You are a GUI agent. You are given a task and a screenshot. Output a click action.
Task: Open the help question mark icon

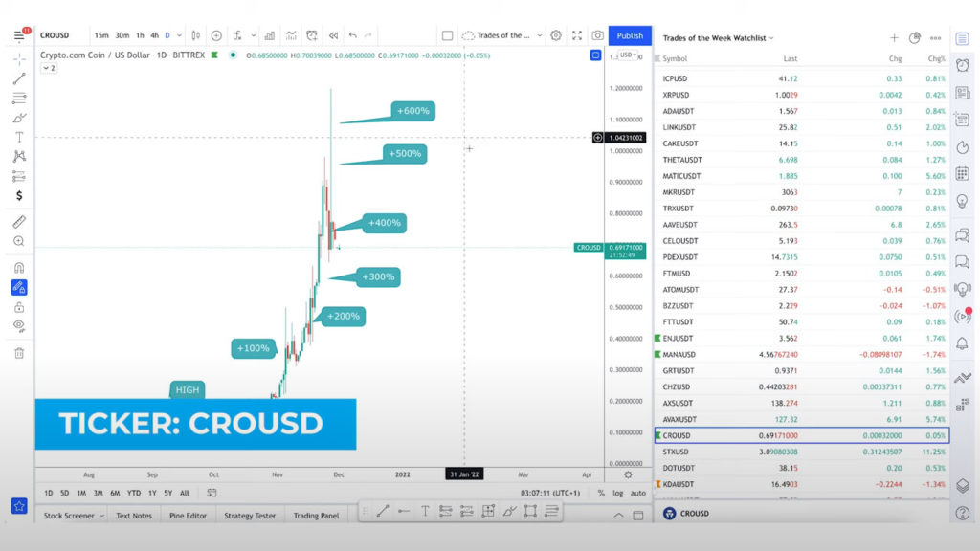coord(963,513)
